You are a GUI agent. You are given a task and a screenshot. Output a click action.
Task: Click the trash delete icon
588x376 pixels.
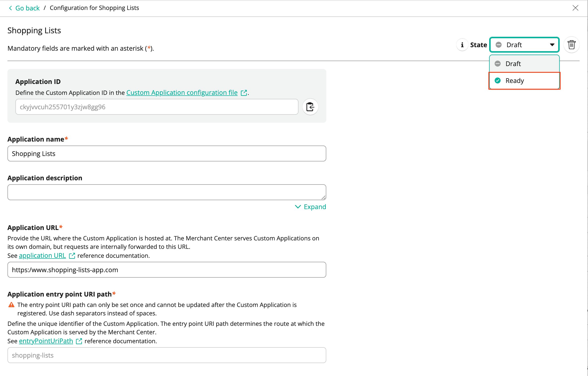tap(571, 45)
